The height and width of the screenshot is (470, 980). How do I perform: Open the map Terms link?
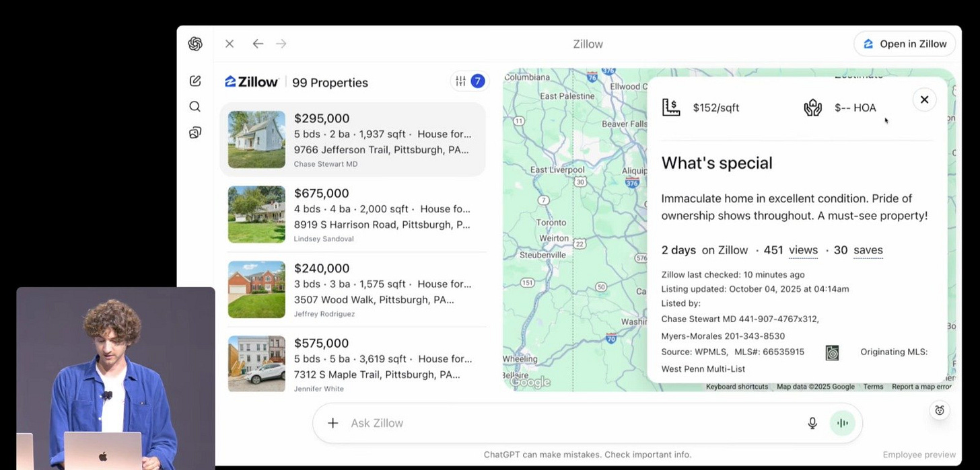873,387
